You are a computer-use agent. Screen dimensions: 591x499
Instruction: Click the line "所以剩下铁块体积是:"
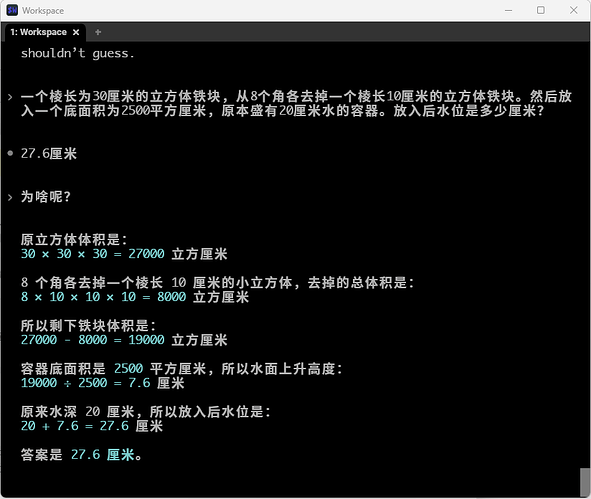tap(89, 326)
